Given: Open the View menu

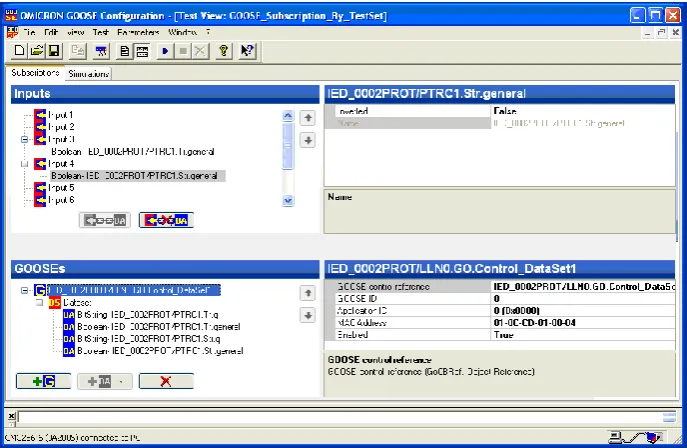Looking at the screenshot, I should [75, 32].
